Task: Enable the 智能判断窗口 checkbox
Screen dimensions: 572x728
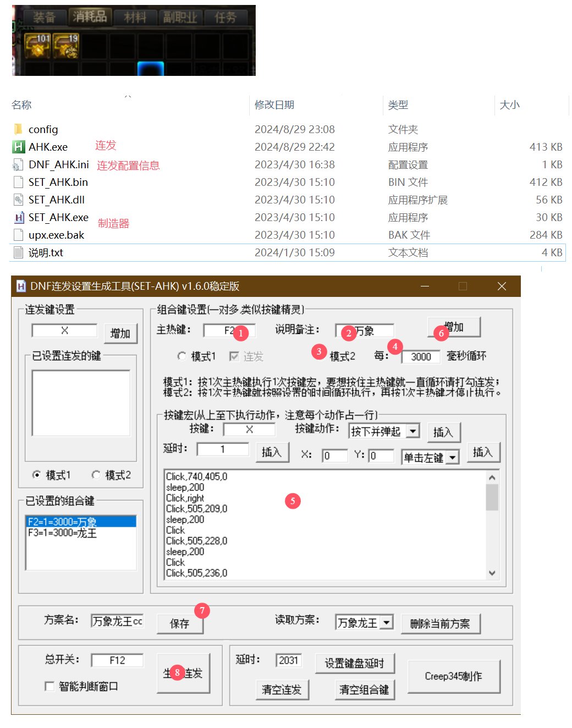Action: (50, 686)
